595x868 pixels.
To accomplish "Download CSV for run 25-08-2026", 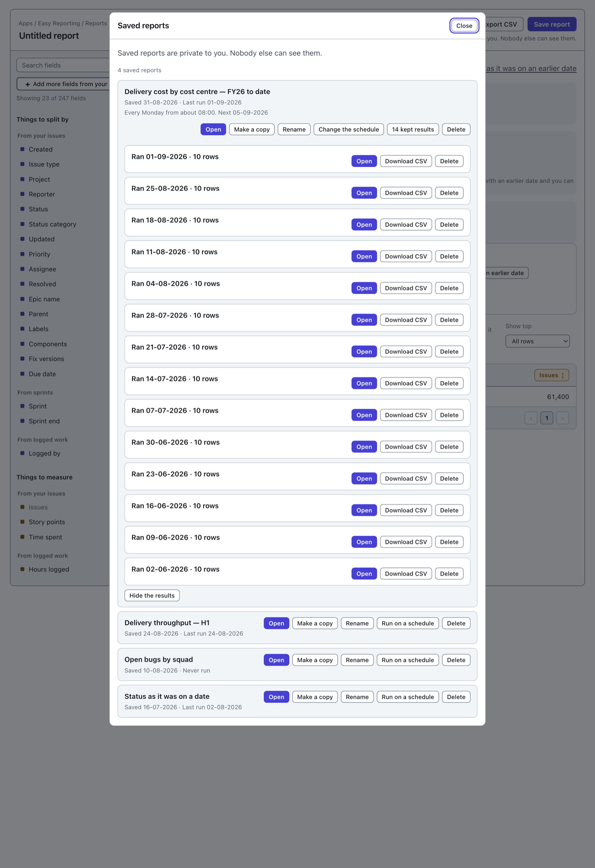I will (406, 193).
